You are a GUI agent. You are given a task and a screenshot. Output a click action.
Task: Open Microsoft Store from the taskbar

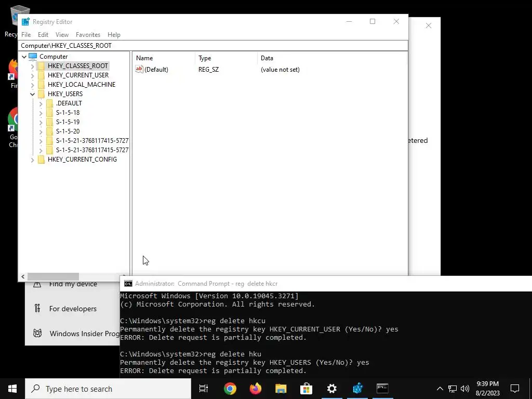(306, 389)
